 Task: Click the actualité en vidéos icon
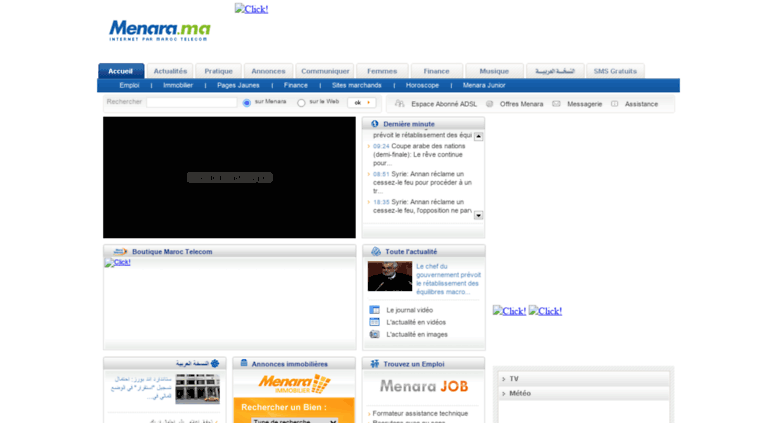point(375,322)
